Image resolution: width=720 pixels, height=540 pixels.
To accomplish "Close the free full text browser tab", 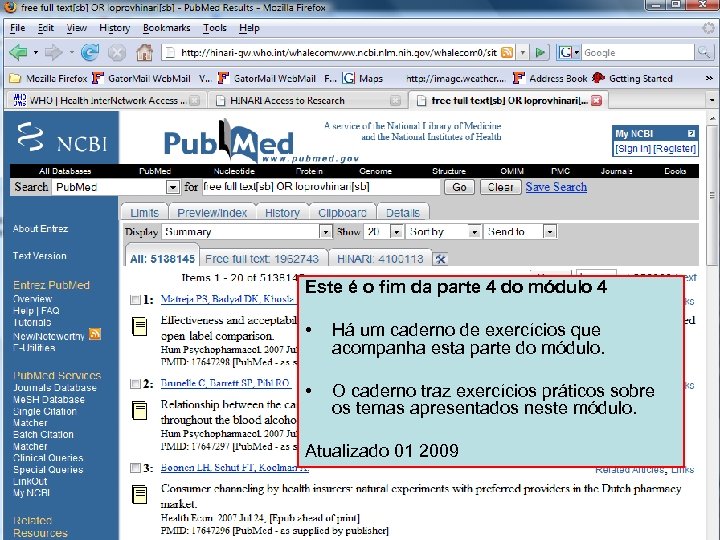I will [x=596, y=101].
